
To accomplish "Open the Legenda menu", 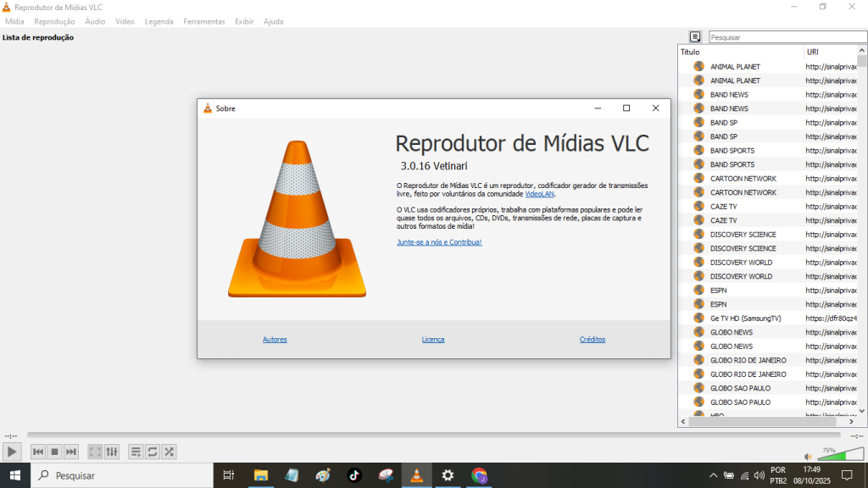I will [159, 21].
